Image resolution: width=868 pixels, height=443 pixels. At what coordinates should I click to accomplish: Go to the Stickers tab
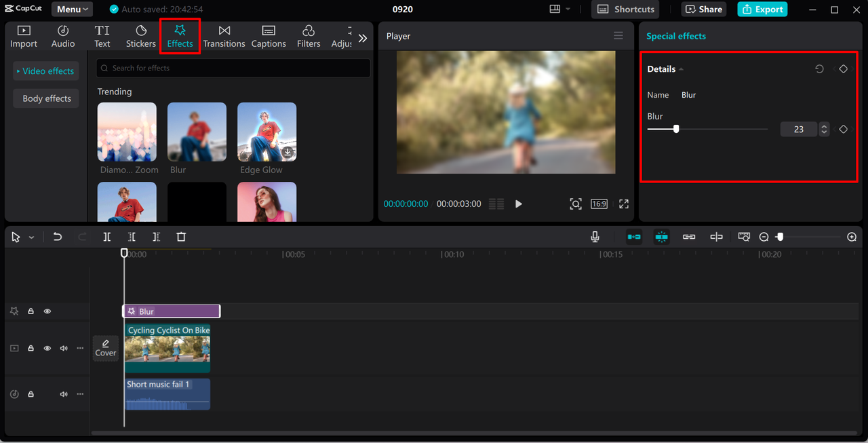coord(141,37)
